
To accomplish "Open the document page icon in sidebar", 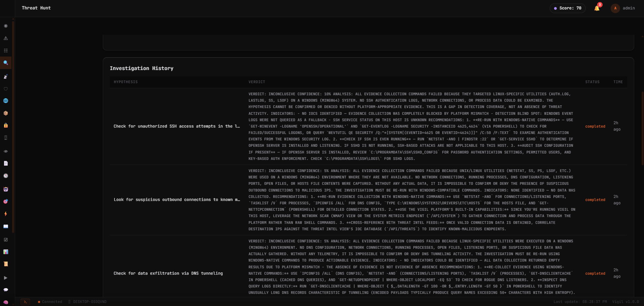I will pyautogui.click(x=6, y=163).
